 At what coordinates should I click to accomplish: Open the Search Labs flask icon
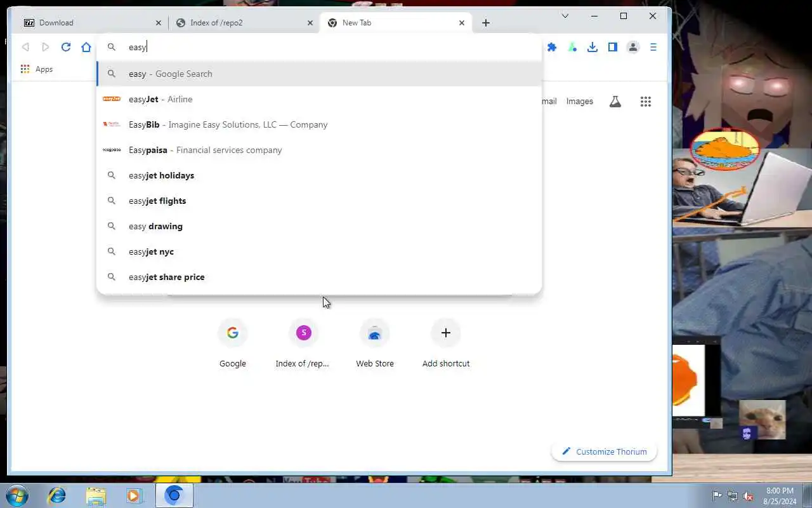pos(615,102)
